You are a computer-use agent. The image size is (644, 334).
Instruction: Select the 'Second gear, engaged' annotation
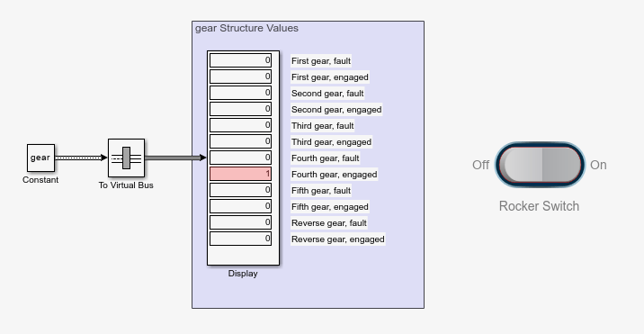pyautogui.click(x=336, y=110)
